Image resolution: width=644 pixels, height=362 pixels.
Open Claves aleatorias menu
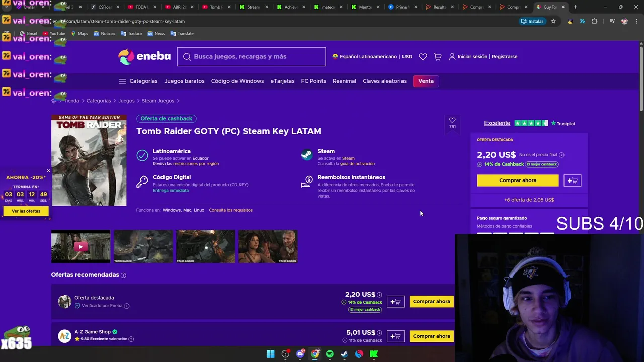click(x=384, y=81)
